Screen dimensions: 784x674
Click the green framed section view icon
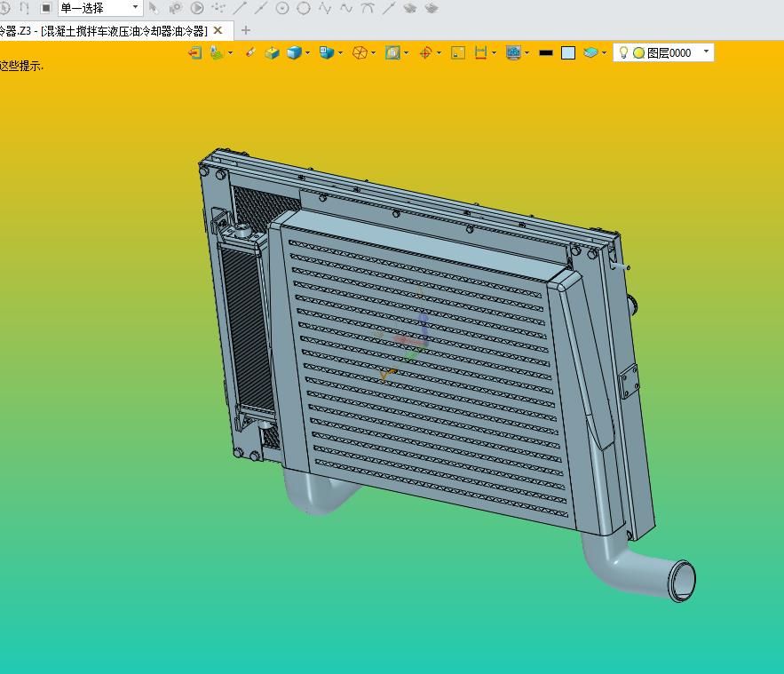click(x=392, y=52)
